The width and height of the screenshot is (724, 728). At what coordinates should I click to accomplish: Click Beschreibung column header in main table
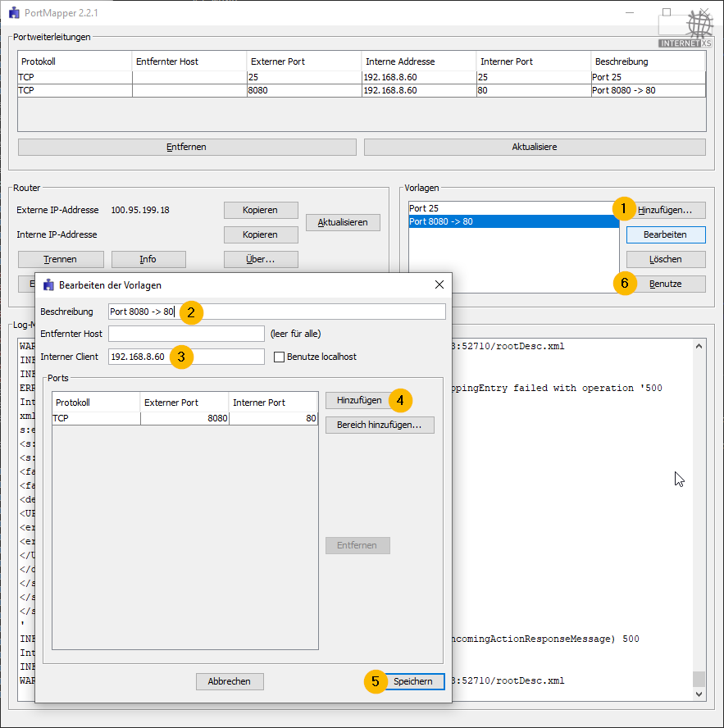click(x=649, y=61)
